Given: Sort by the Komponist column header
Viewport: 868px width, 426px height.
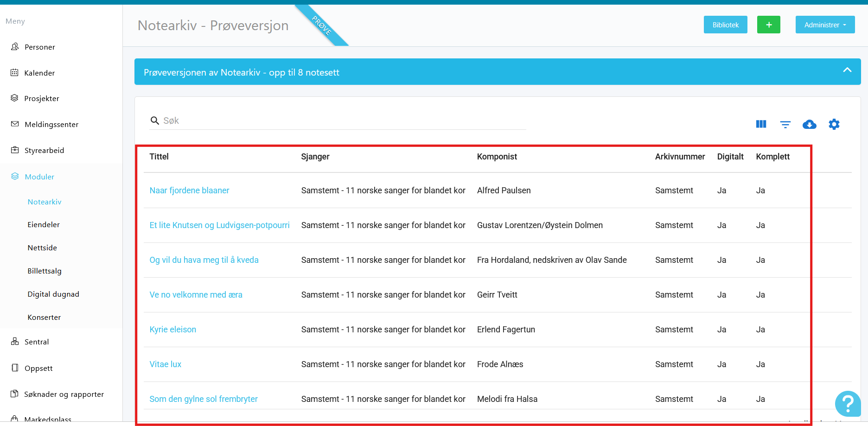Looking at the screenshot, I should pos(497,157).
